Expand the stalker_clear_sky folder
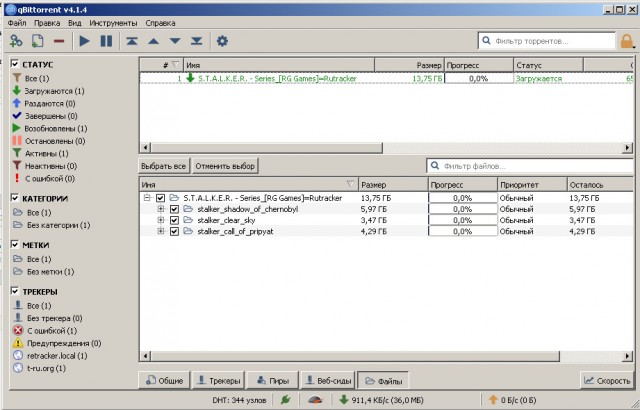Viewport: 640px width, 410px height. coord(161,220)
